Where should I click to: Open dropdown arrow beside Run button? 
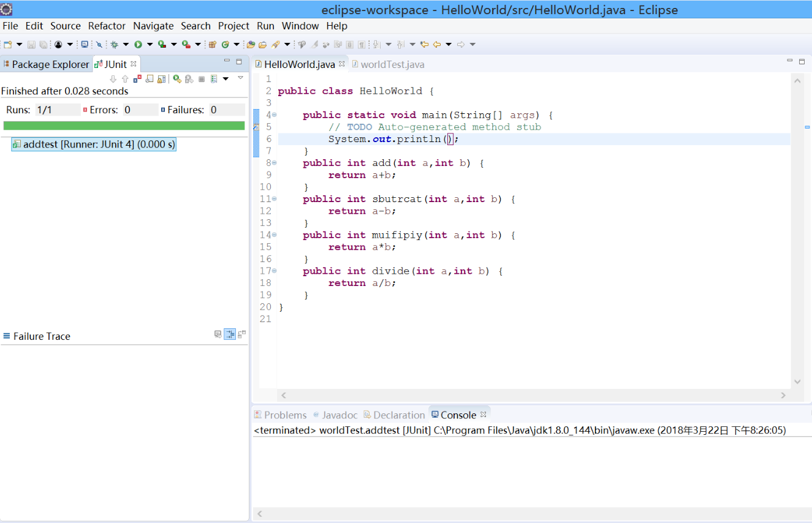pyautogui.click(x=150, y=44)
